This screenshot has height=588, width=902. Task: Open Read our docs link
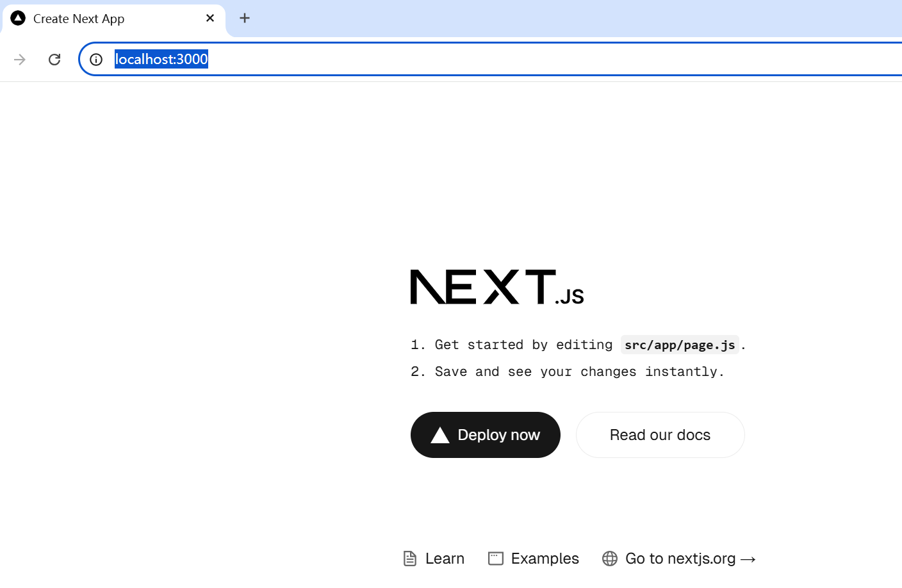(660, 435)
